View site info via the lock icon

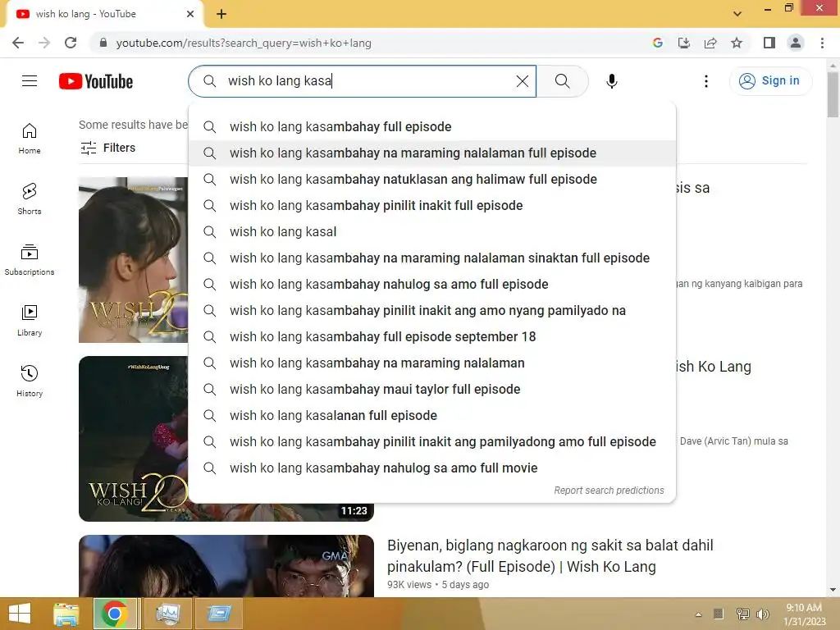pos(103,43)
